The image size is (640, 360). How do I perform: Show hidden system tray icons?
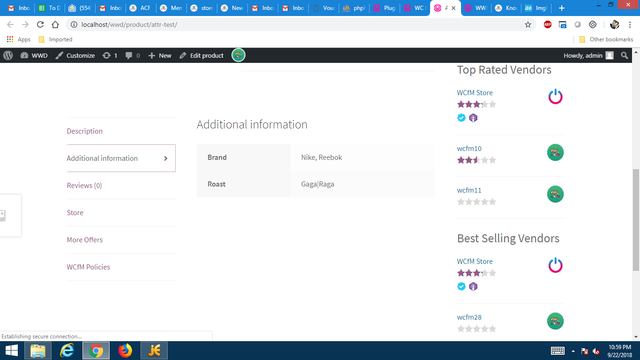573,351
